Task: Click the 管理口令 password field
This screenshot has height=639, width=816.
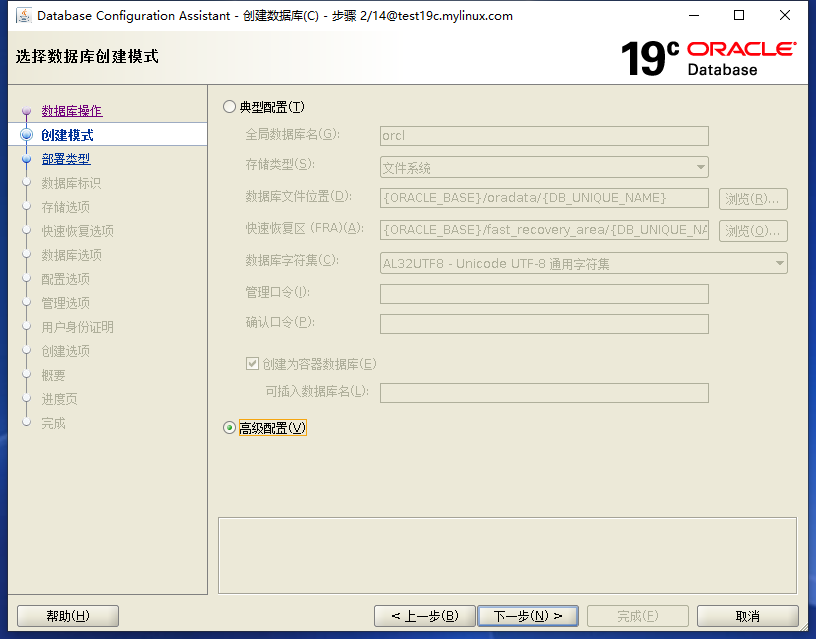Action: coord(544,294)
